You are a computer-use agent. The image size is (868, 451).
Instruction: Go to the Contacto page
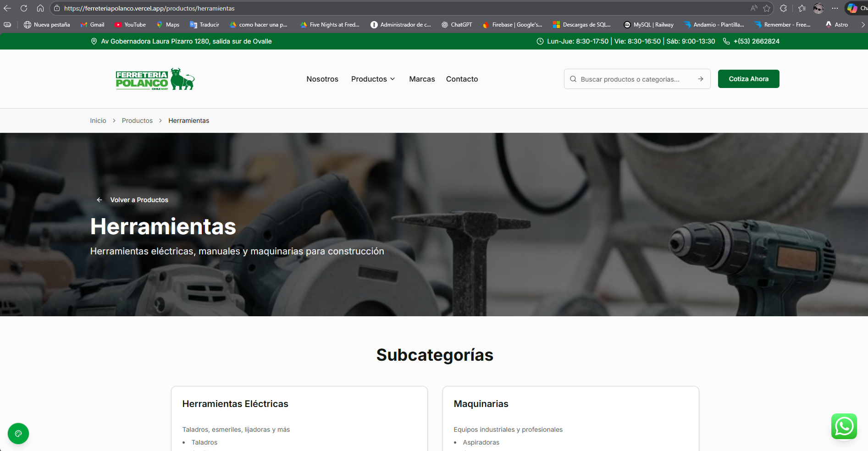click(462, 79)
